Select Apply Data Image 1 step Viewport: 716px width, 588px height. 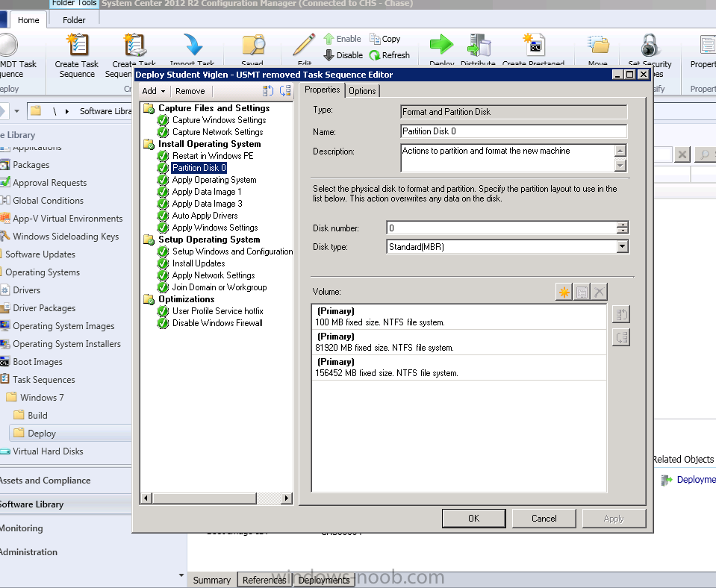click(x=206, y=192)
